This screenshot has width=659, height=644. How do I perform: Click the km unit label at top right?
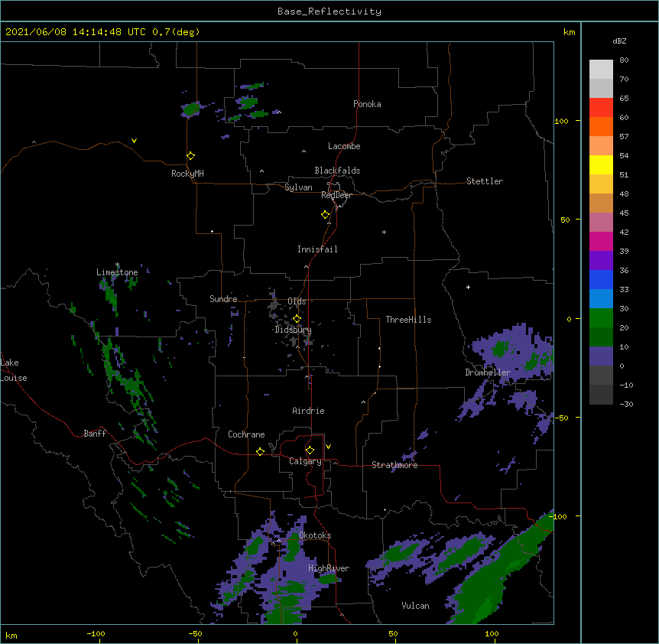(x=569, y=32)
